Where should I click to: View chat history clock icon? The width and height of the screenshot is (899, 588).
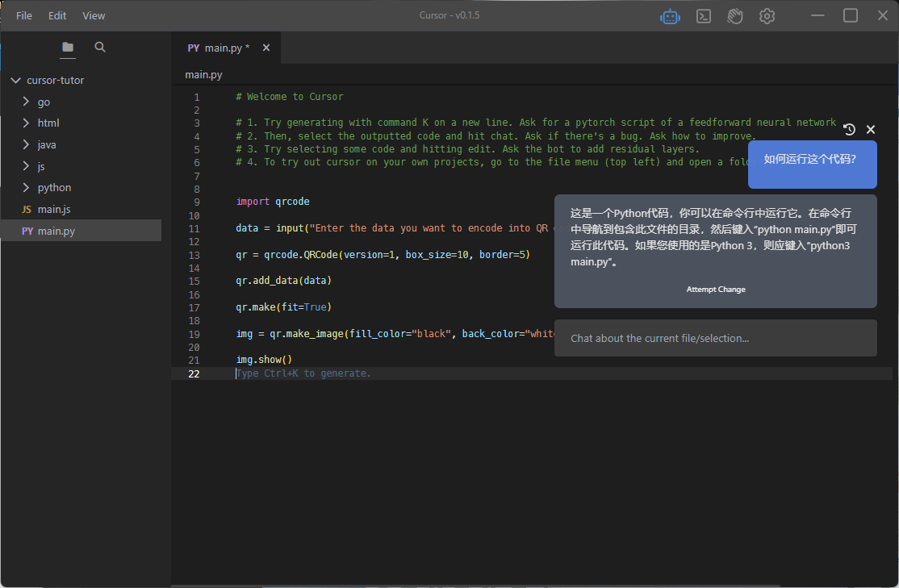(849, 129)
